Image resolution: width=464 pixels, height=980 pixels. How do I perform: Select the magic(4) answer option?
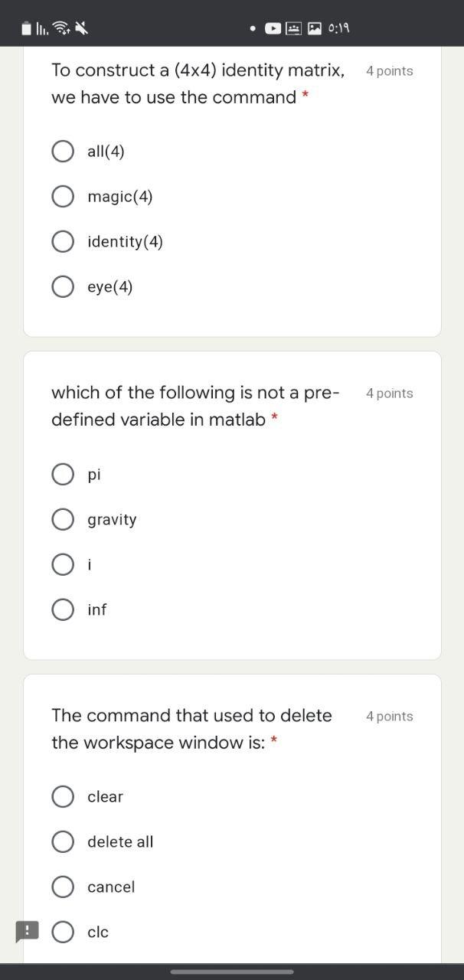click(63, 196)
